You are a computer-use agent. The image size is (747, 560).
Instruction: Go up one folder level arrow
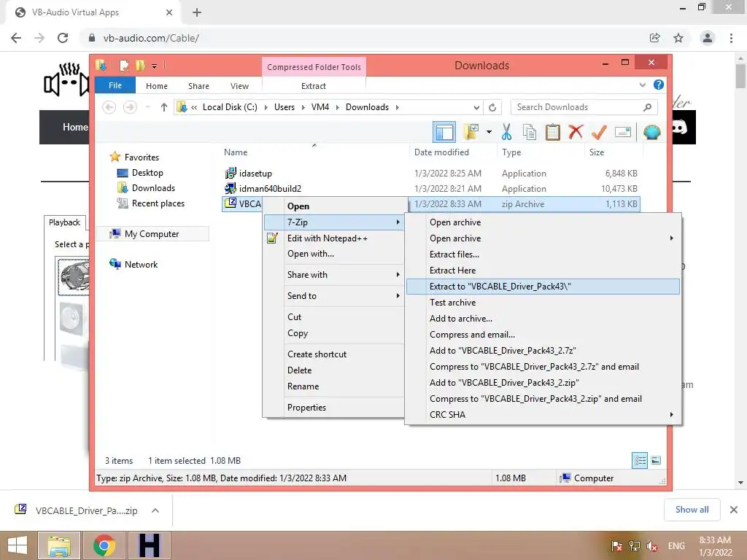(164, 107)
